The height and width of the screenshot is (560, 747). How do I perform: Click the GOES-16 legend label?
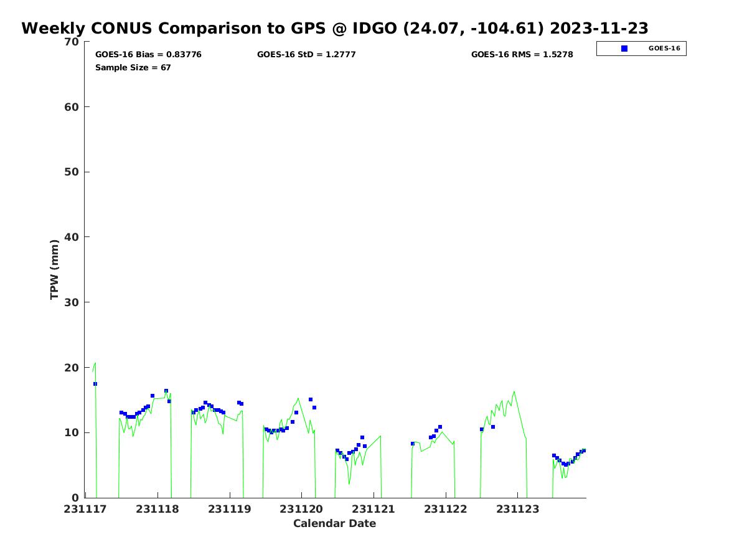pyautogui.click(x=664, y=48)
